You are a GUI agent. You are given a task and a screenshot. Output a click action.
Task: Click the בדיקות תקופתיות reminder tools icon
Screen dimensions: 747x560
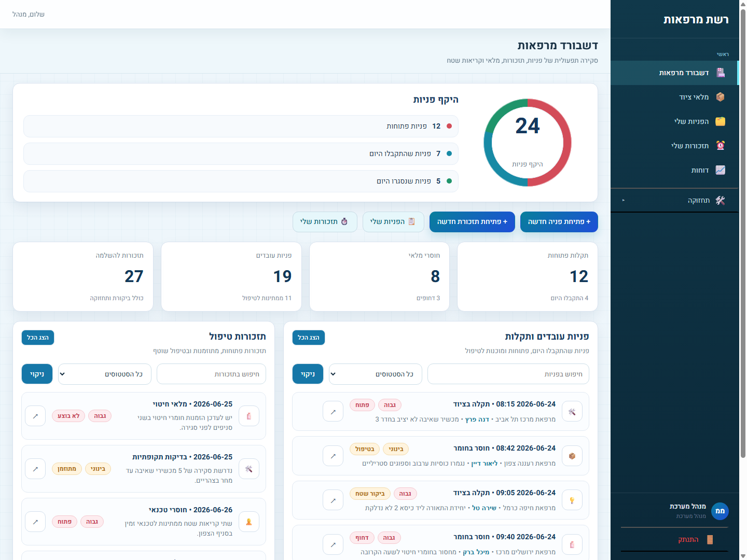click(x=249, y=469)
